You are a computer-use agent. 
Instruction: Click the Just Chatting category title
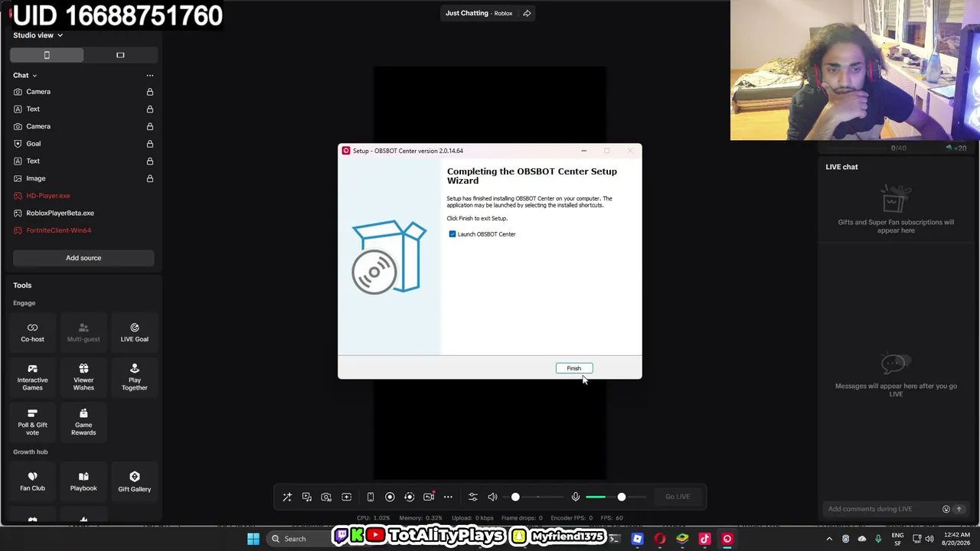point(467,13)
